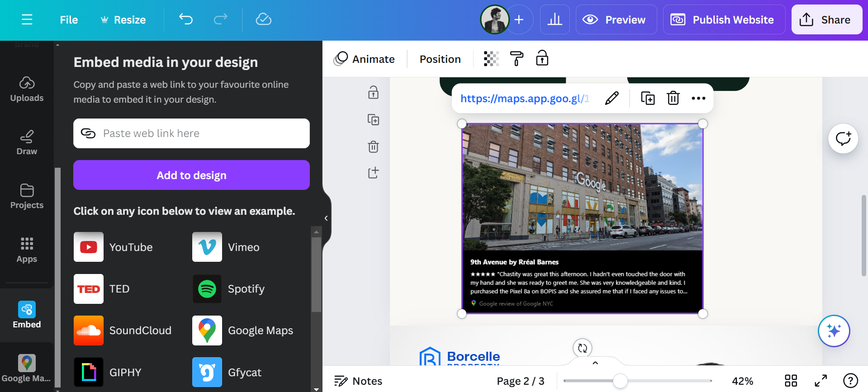Image resolution: width=868 pixels, height=392 pixels.
Task: Open the maps.app.goo.gl link
Action: point(525,99)
